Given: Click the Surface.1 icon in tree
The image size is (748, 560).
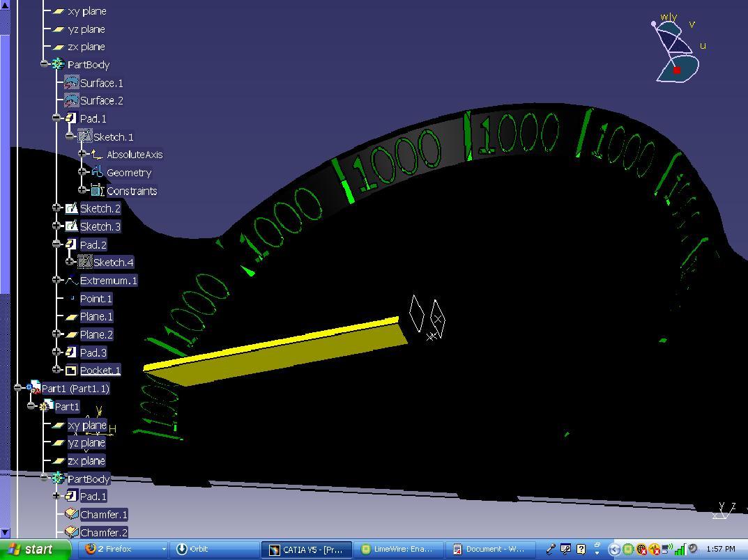Looking at the screenshot, I should 72,82.
